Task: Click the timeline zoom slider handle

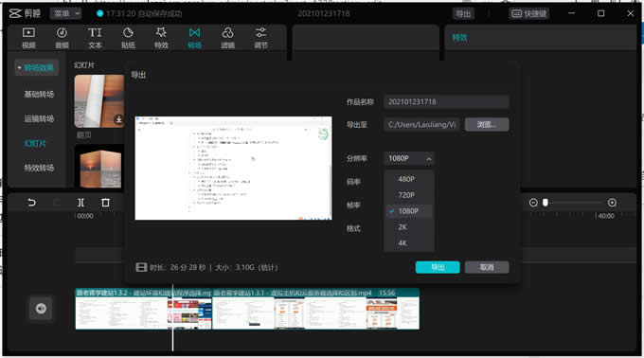Action: pos(545,203)
